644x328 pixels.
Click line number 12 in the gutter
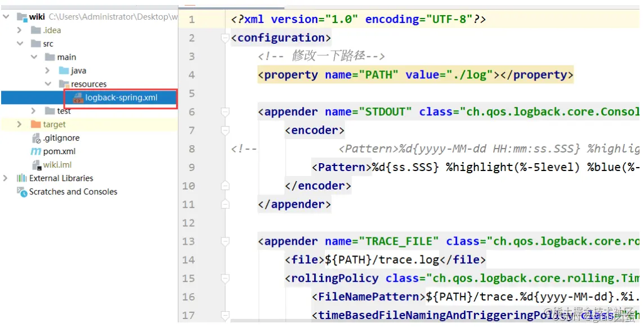pos(189,223)
